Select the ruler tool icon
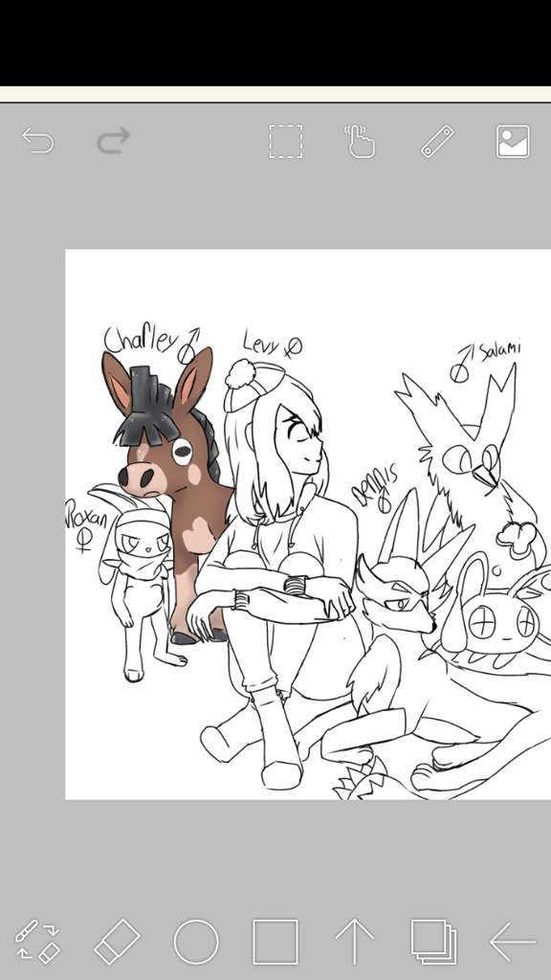The image size is (551, 980). [437, 142]
